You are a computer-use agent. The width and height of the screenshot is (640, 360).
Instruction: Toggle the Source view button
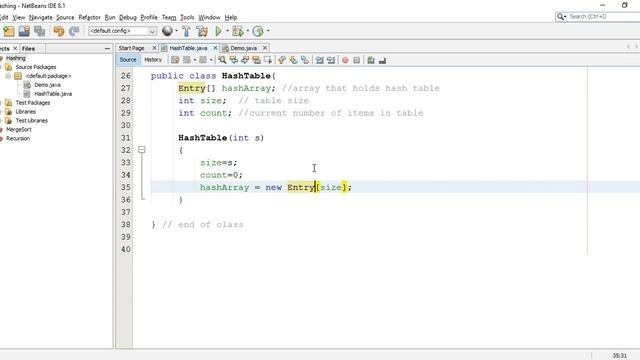128,60
